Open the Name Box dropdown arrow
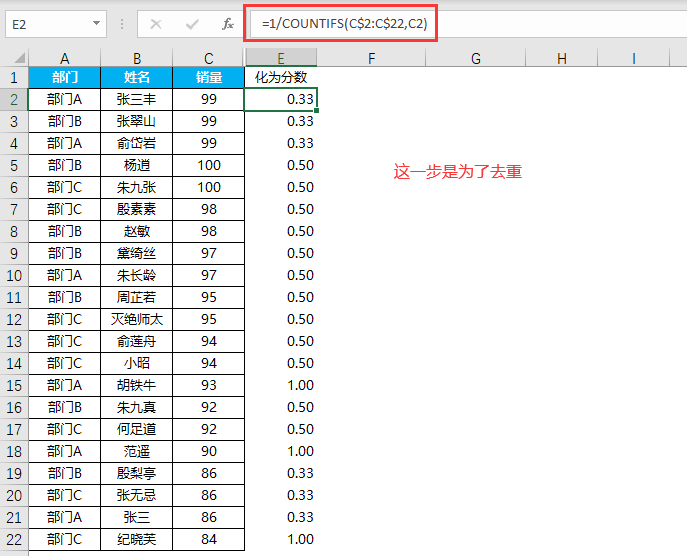 96,24
